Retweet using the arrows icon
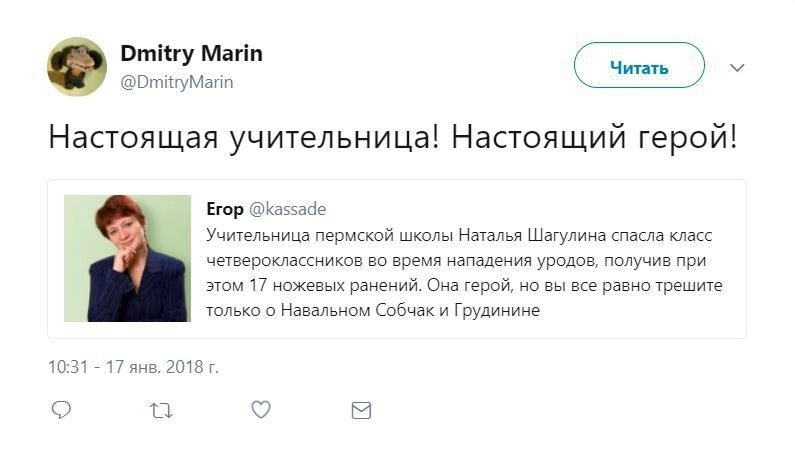795x449 pixels. tap(160, 410)
